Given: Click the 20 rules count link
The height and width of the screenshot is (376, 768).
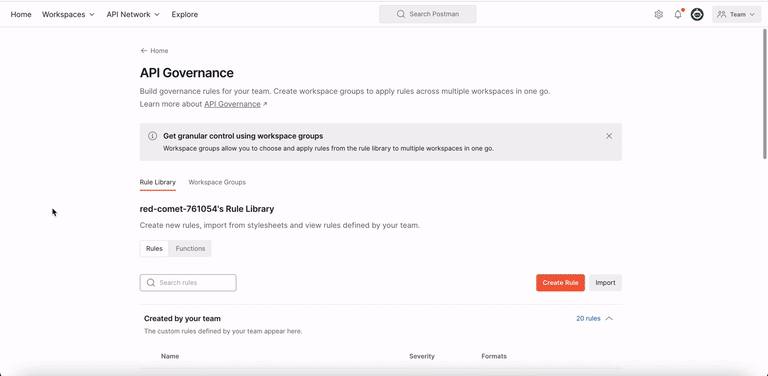Looking at the screenshot, I should (588, 318).
